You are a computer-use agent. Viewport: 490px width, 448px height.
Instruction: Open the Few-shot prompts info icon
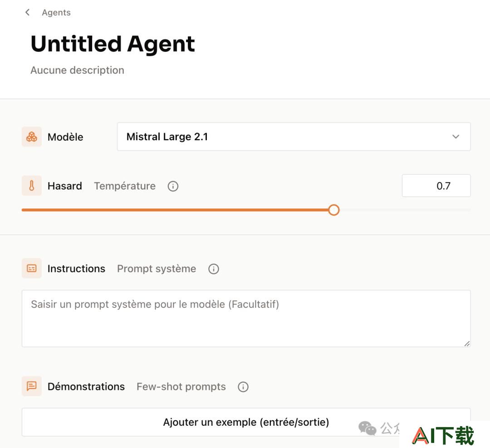[243, 387]
